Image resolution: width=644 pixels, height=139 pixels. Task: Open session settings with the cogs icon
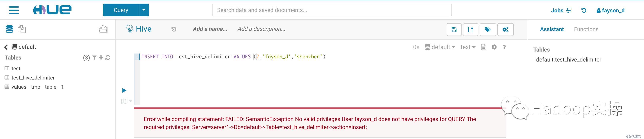click(x=505, y=30)
